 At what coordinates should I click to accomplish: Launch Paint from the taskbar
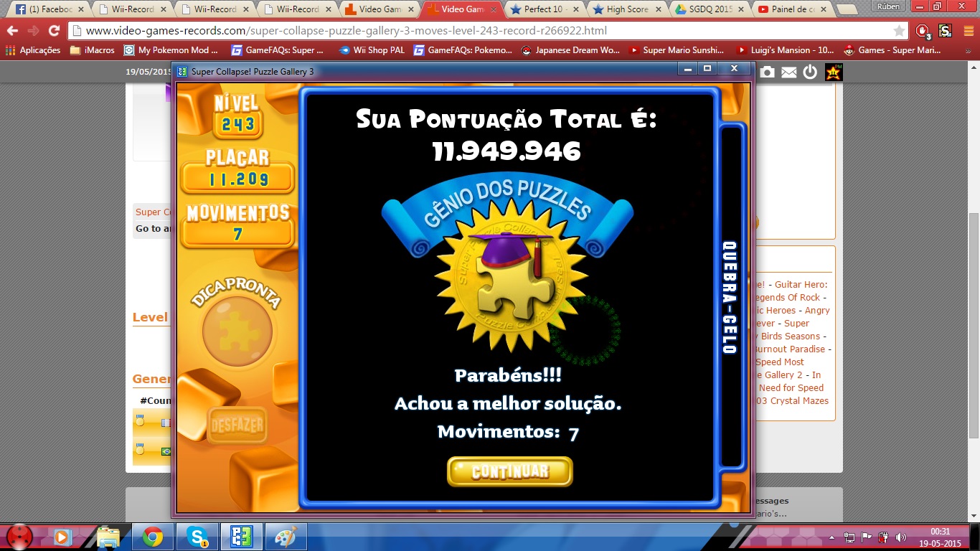pyautogui.click(x=286, y=537)
